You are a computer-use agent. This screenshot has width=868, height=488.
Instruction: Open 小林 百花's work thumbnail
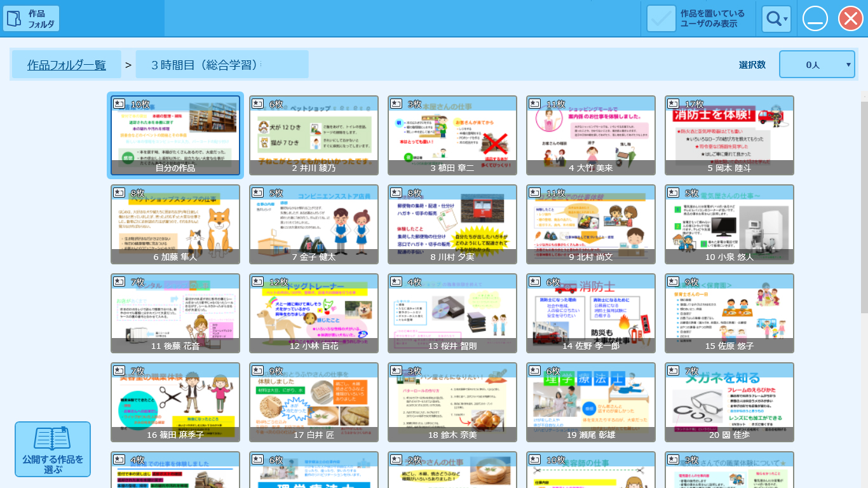(314, 313)
